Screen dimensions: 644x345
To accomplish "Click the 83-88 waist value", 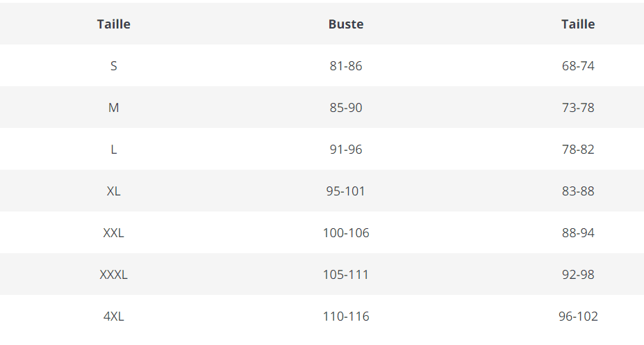I will 578,191.
